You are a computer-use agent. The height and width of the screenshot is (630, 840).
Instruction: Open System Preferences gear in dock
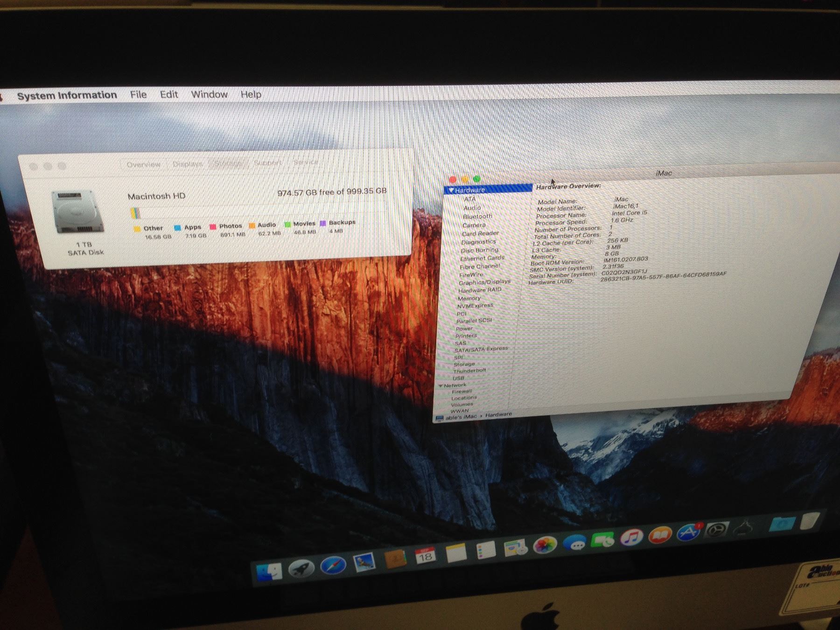point(716,530)
